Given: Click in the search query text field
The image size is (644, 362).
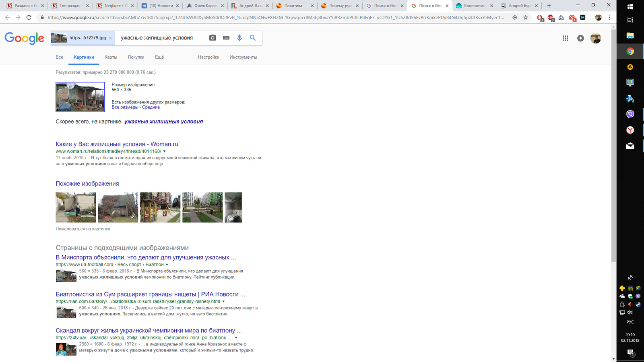Looking at the screenshot, I should [x=161, y=38].
